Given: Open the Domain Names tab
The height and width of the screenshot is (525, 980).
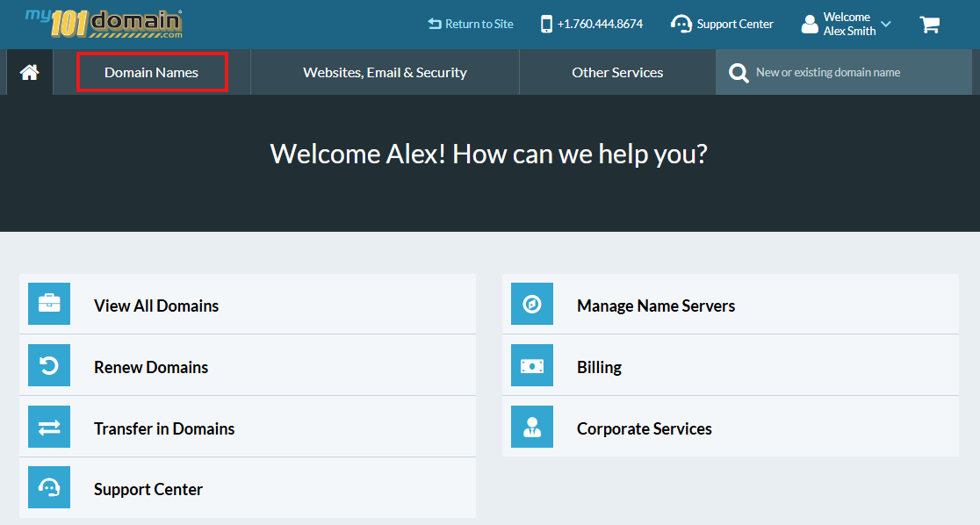Looking at the screenshot, I should 151,72.
